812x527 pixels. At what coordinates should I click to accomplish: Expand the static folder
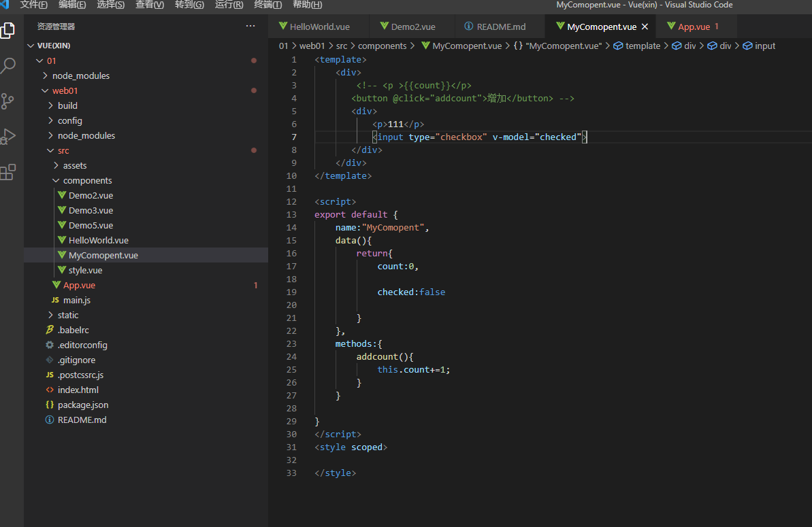[x=51, y=315]
